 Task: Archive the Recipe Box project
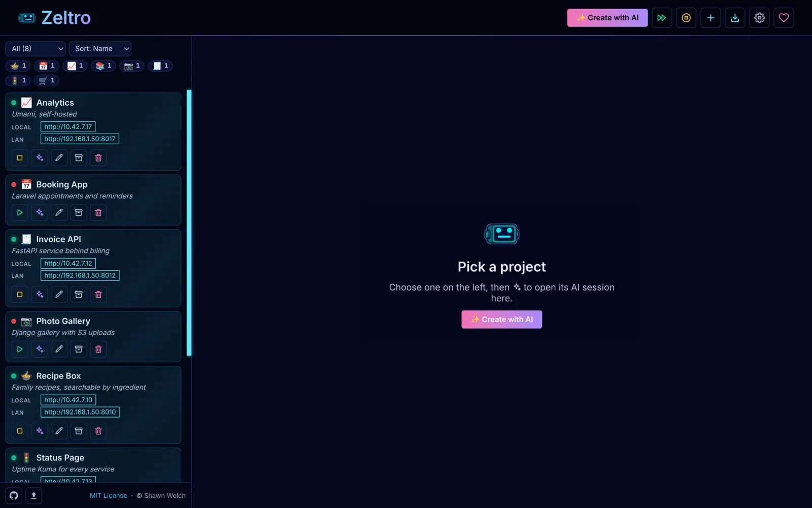click(x=79, y=431)
